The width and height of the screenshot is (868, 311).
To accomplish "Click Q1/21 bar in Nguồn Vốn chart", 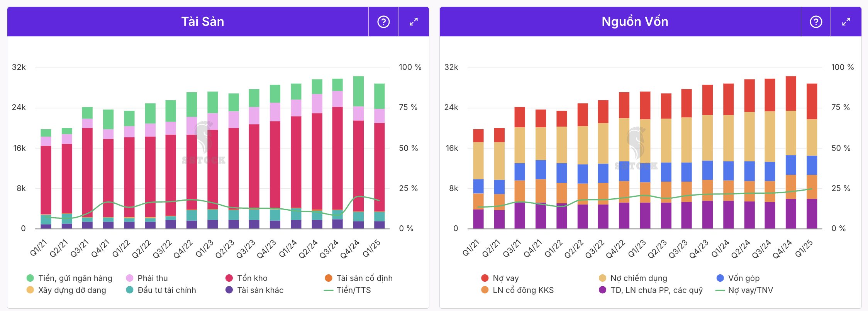I will [x=478, y=179].
